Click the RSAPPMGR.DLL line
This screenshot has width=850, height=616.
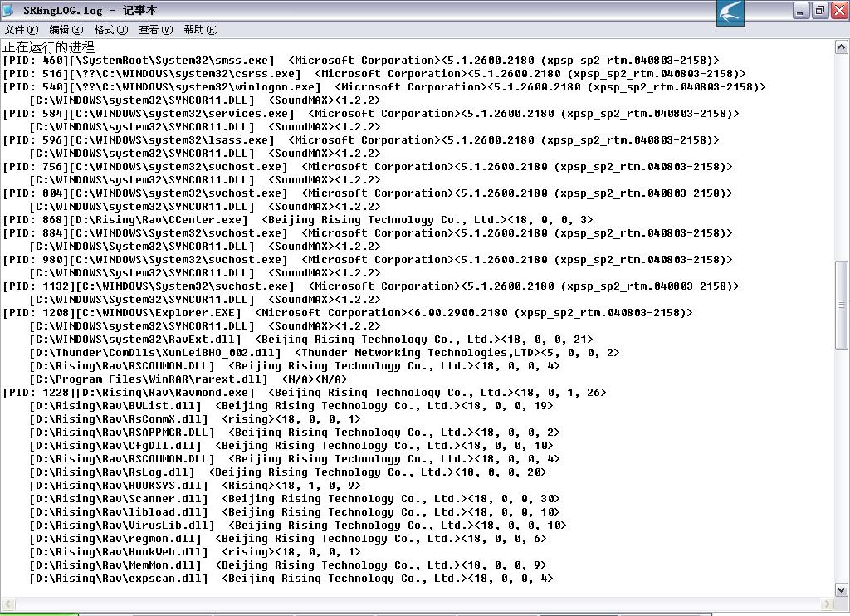coord(295,433)
